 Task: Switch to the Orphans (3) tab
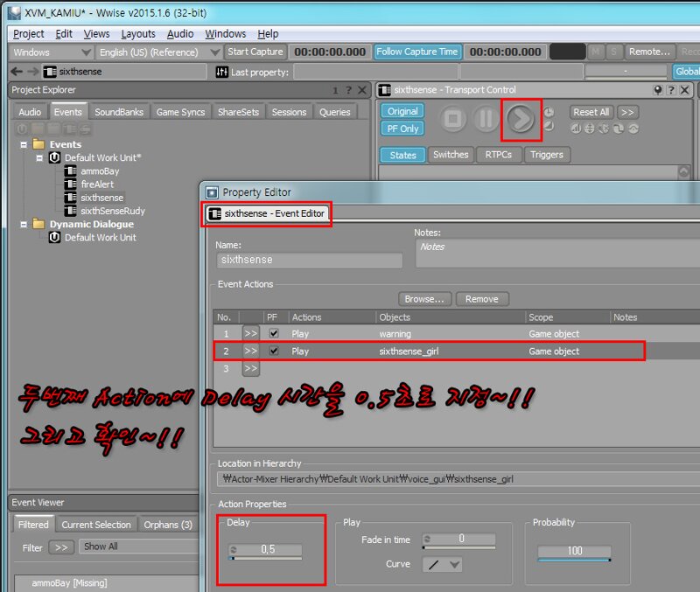168,525
